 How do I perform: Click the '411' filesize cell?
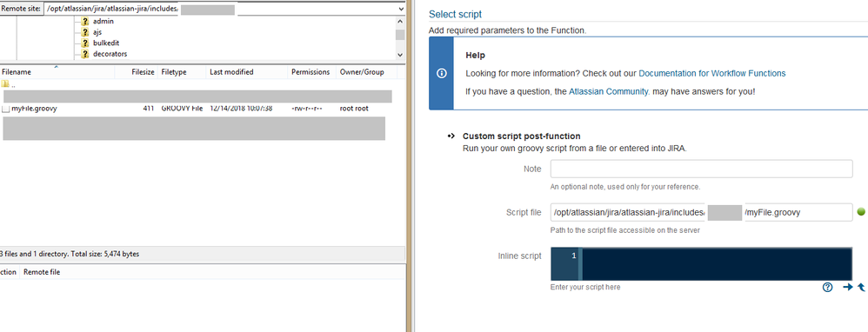[x=148, y=109]
